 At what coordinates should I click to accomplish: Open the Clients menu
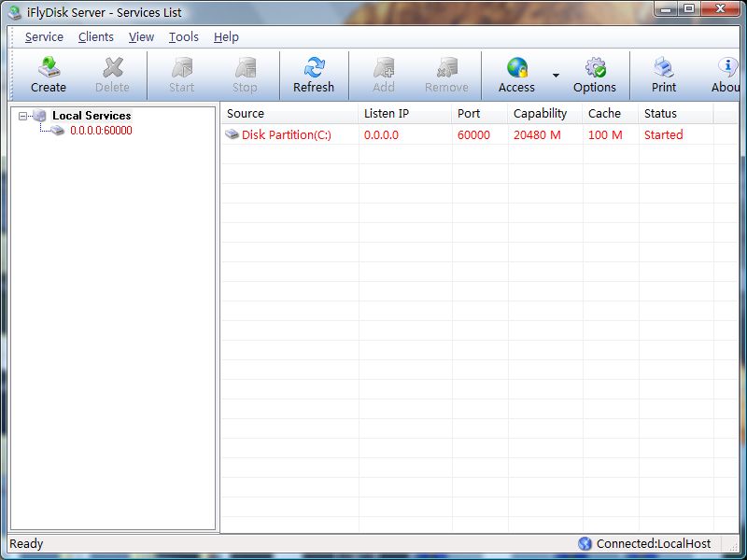(96, 37)
